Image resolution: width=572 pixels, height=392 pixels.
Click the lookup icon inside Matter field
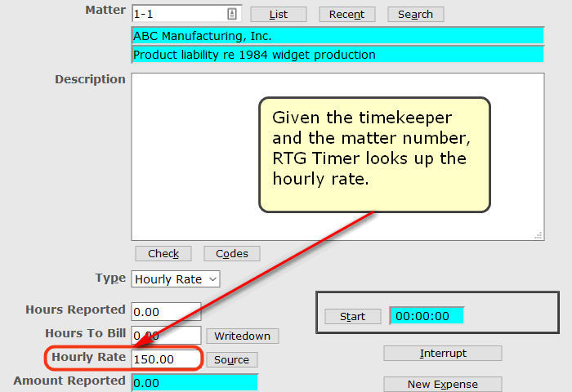pyautogui.click(x=232, y=14)
